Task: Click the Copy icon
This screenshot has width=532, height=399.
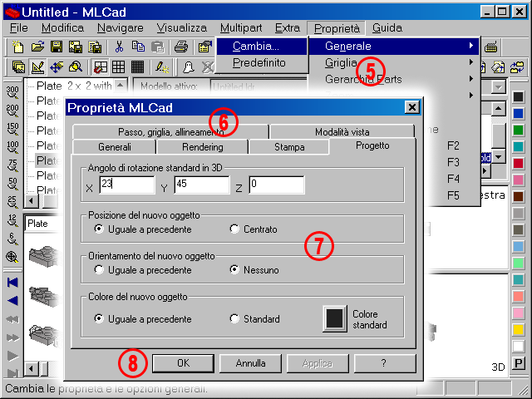Action: (x=138, y=47)
